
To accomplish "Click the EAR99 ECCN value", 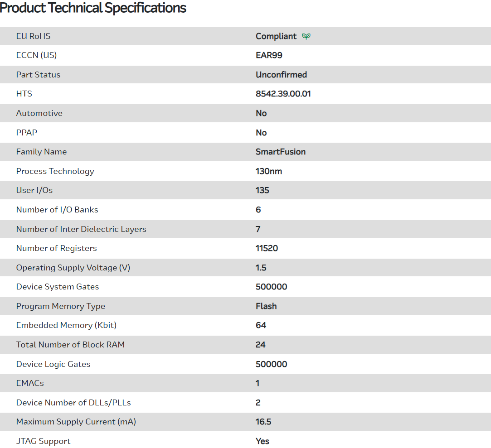I will click(x=269, y=55).
